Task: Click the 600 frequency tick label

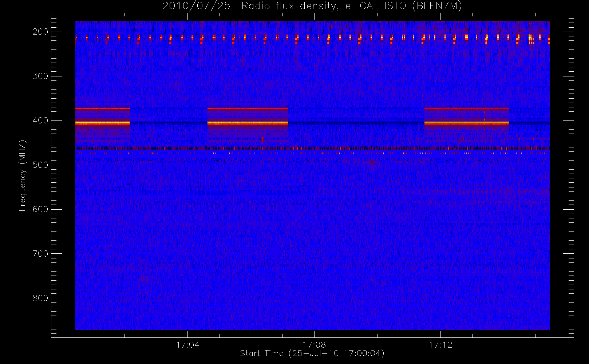Action: click(x=40, y=209)
